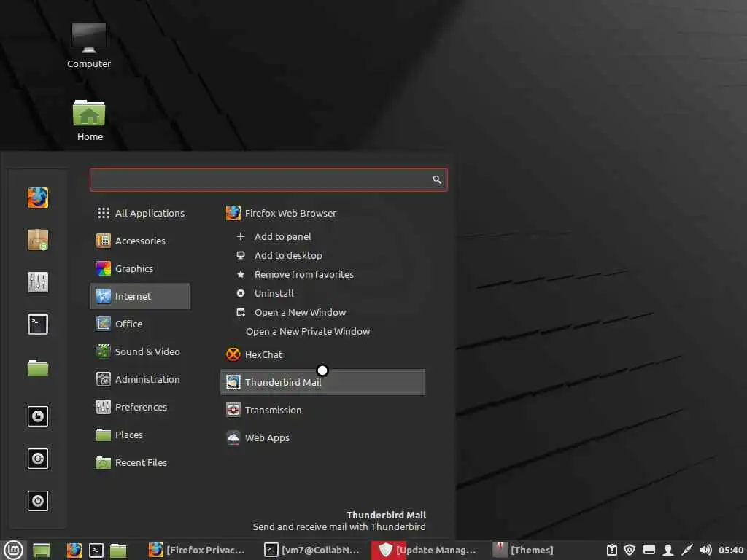The height and width of the screenshot is (560, 747).
Task: Click the clipboard notification tray icon
Action: pos(612,550)
